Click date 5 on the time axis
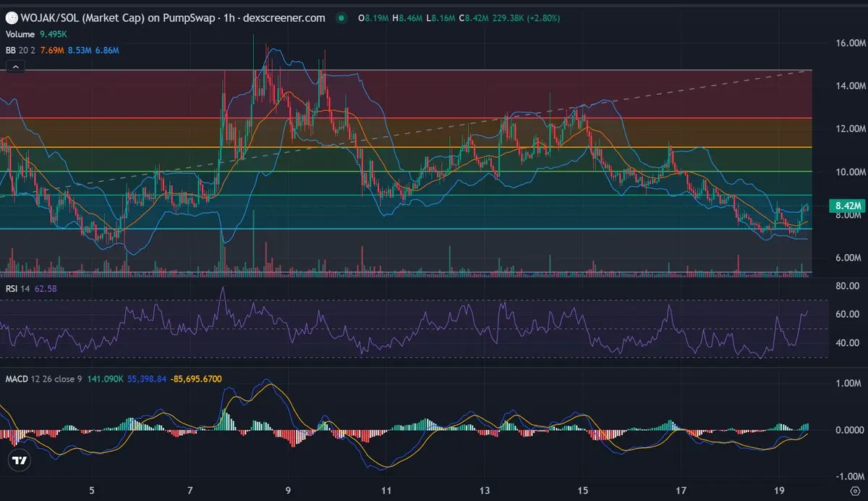Image resolution: width=868 pixels, height=501 pixels. 91,490
